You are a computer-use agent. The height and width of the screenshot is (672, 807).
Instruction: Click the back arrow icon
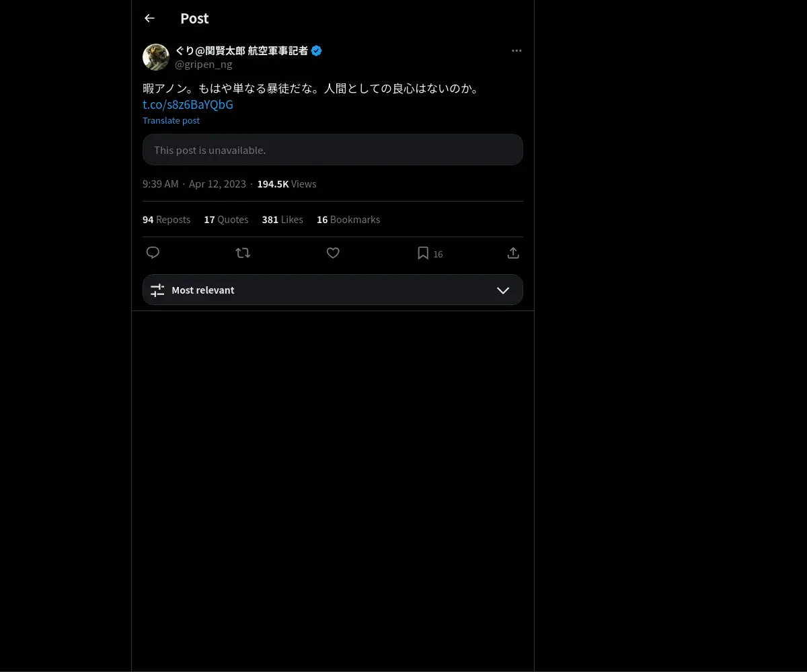(149, 18)
